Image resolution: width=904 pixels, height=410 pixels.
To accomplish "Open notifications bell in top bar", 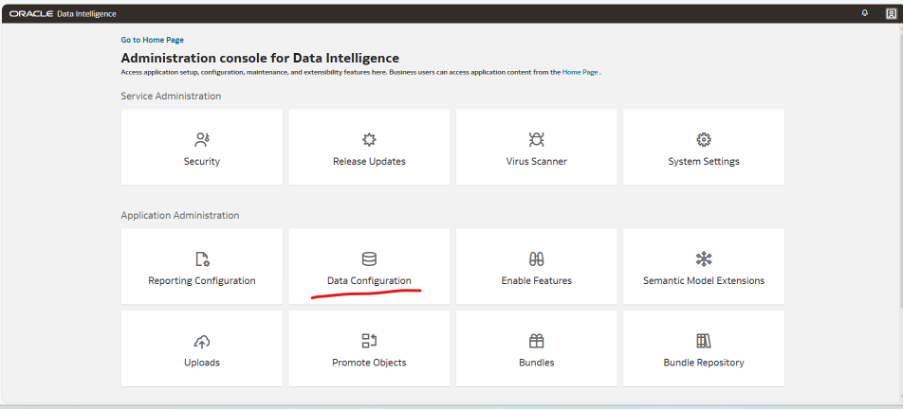I will click(x=864, y=13).
